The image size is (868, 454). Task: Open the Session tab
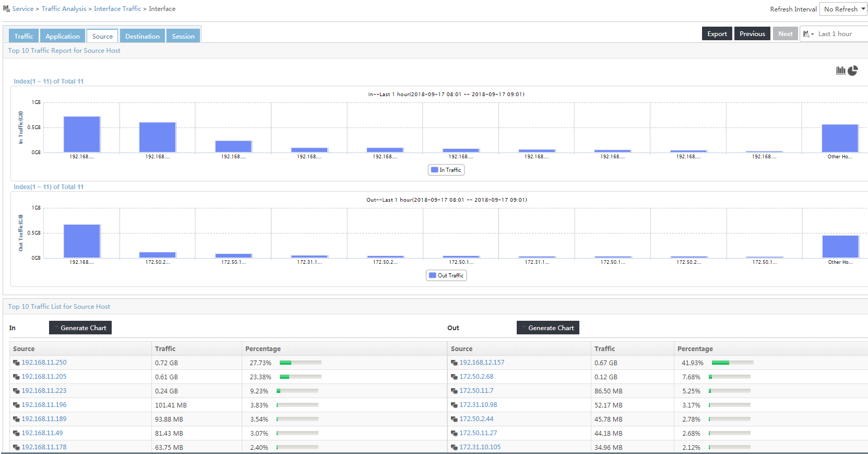(x=183, y=36)
